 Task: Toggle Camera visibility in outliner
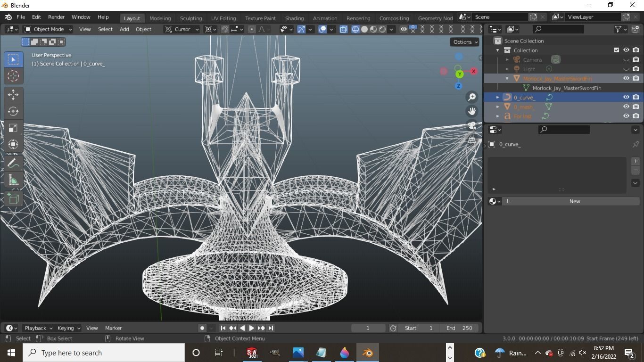(x=626, y=60)
